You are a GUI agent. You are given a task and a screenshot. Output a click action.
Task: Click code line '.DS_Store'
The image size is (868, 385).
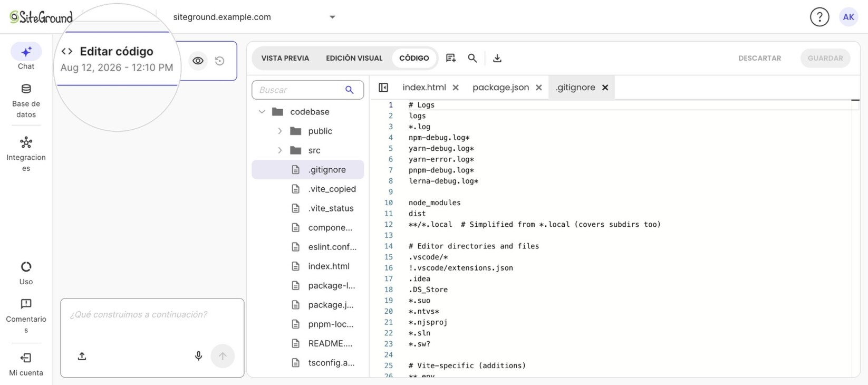tap(428, 290)
